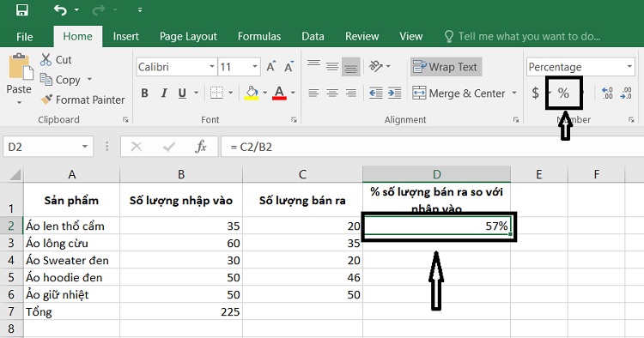Viewport: 644px width, 338px height.
Task: Select all cells corner triangle
Action: click(x=15, y=175)
